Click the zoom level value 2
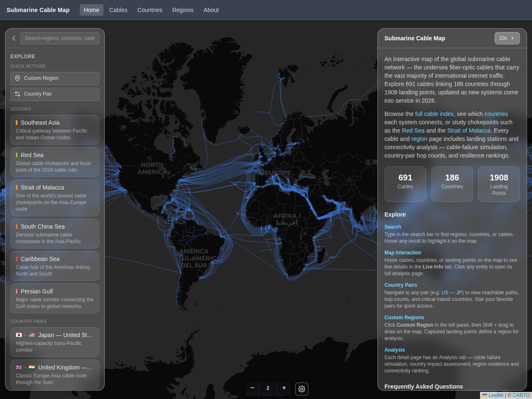 coord(268,388)
